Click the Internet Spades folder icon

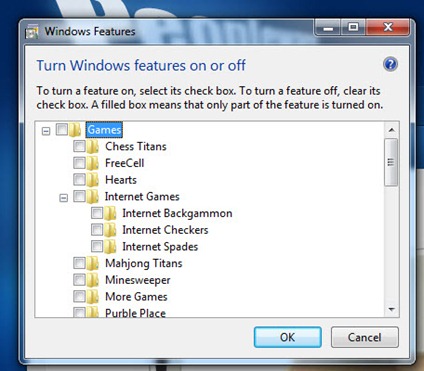[110, 246]
